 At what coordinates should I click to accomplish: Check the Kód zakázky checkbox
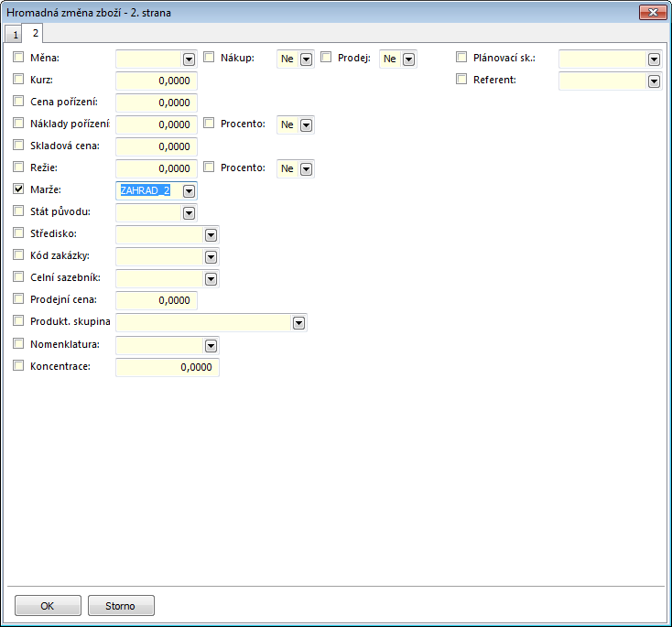18,254
